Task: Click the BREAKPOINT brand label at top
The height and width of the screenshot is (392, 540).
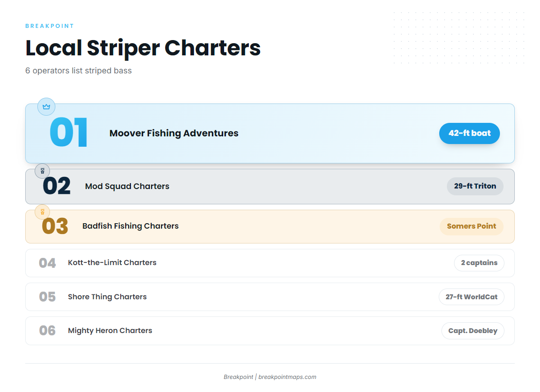Action: [49, 26]
